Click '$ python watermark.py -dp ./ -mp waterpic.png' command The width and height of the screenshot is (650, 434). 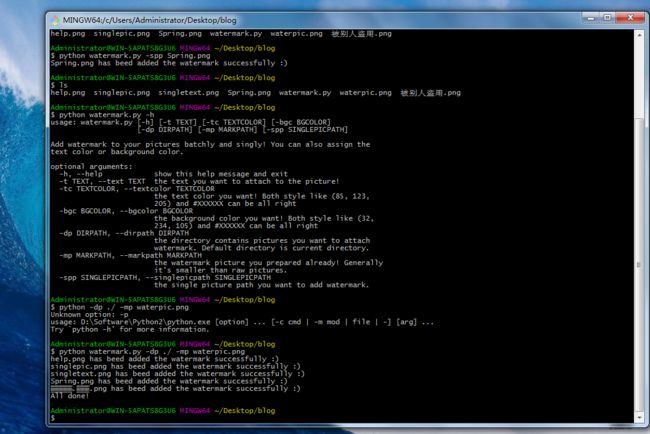148,352
